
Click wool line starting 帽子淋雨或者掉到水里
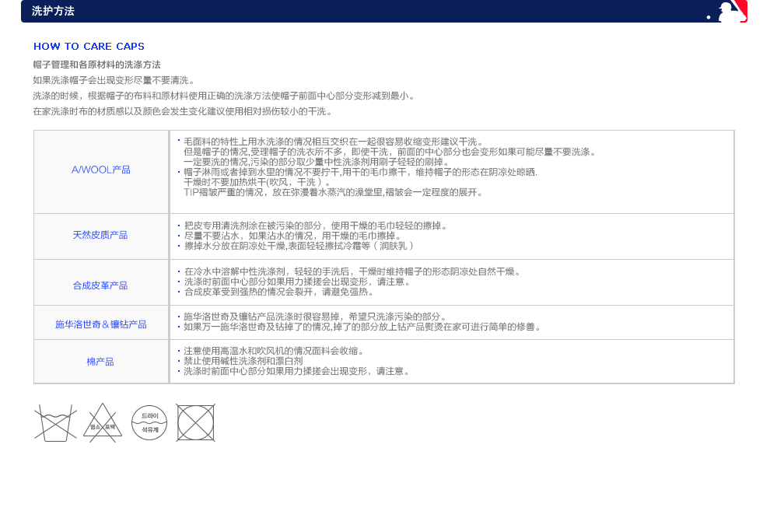click(361, 173)
